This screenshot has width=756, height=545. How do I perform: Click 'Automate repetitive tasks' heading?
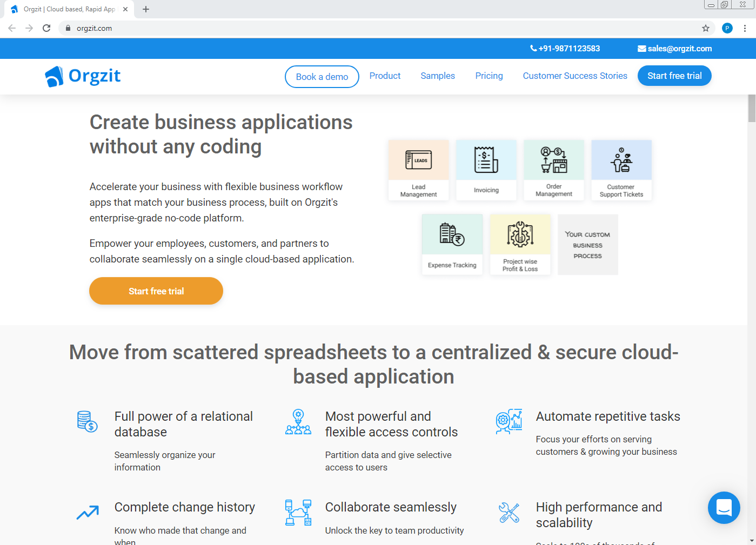608,416
